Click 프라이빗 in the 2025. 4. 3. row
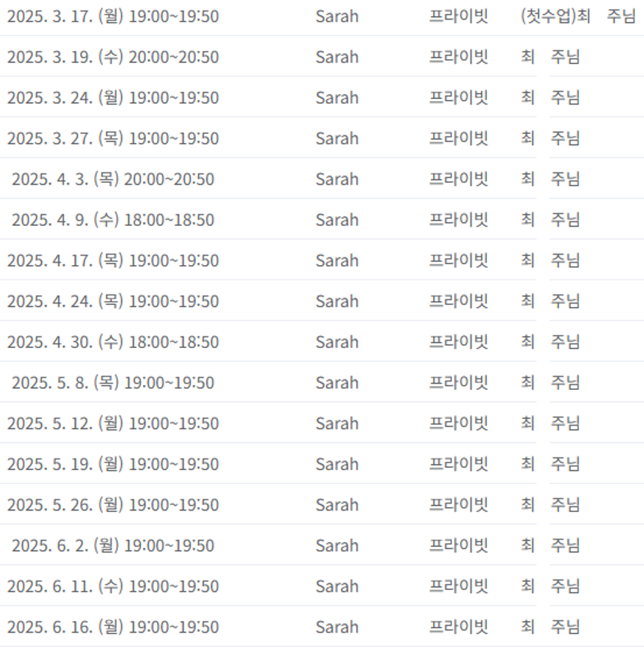This screenshot has width=644, height=648. [458, 179]
